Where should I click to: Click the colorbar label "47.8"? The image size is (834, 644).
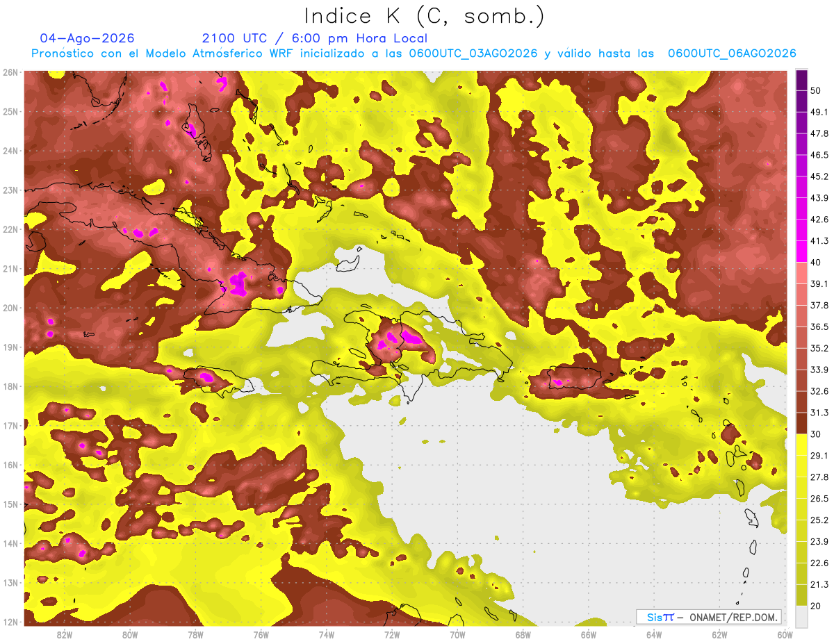point(819,133)
